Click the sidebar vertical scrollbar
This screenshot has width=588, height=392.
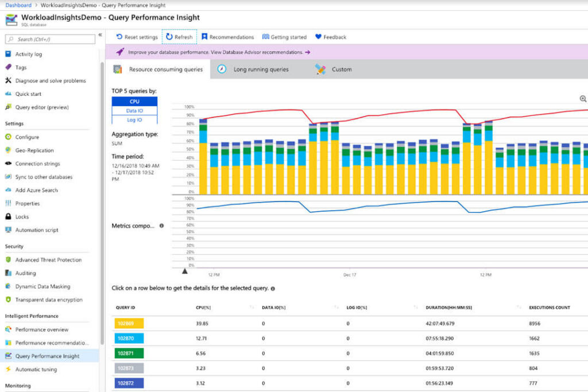[x=102, y=203]
